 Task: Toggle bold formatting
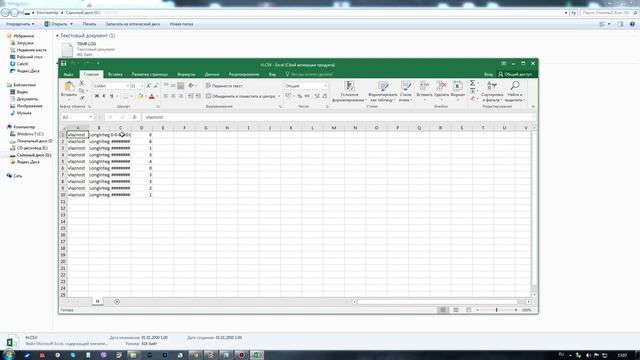pos(97,96)
